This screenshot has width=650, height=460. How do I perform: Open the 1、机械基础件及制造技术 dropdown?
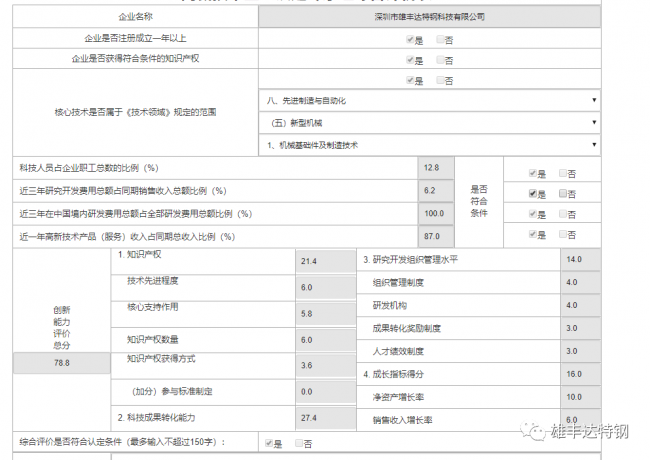pos(429,145)
